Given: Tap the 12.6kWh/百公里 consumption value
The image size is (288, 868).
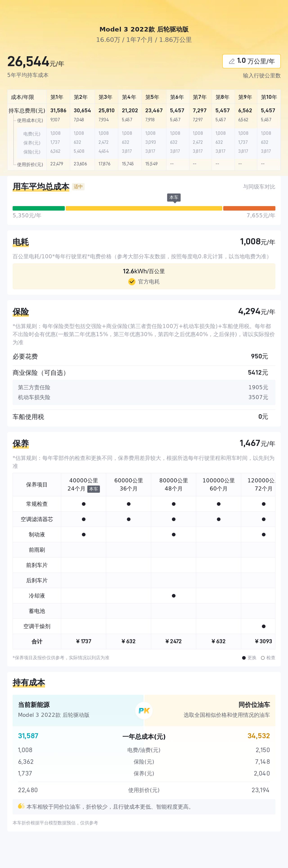Looking at the screenshot, I should (144, 271).
